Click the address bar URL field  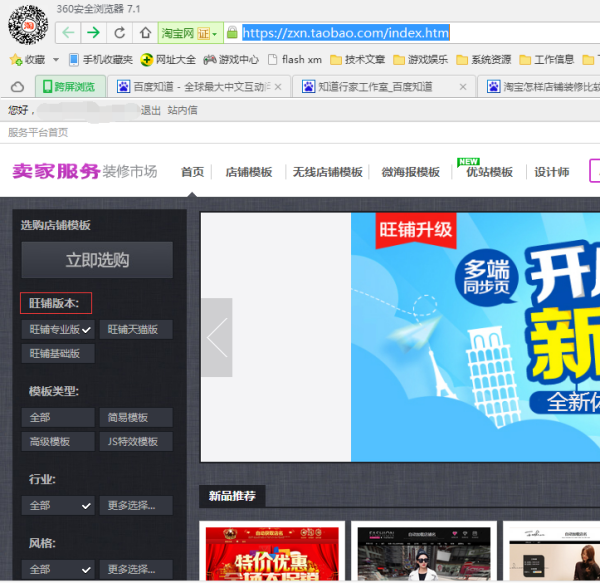point(413,33)
